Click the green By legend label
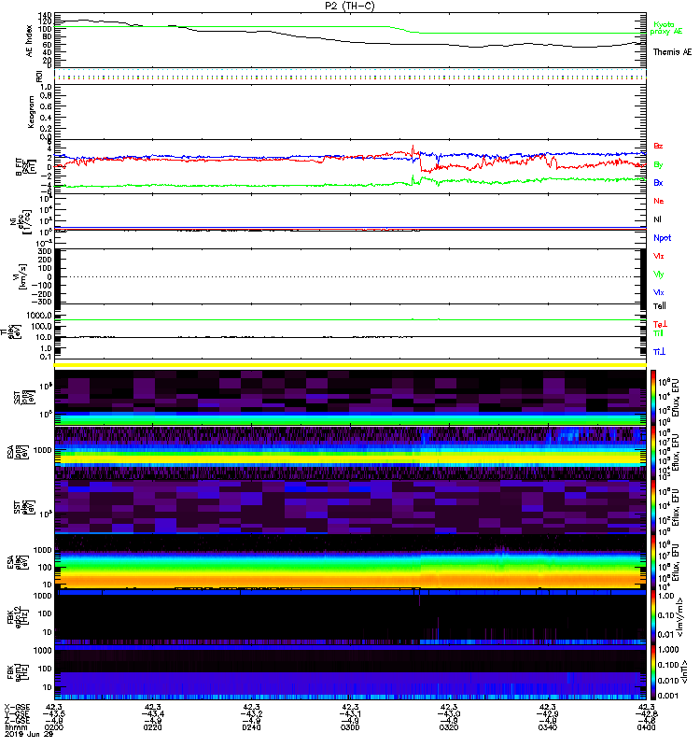Screen dimensions: 700x747 (x=658, y=165)
